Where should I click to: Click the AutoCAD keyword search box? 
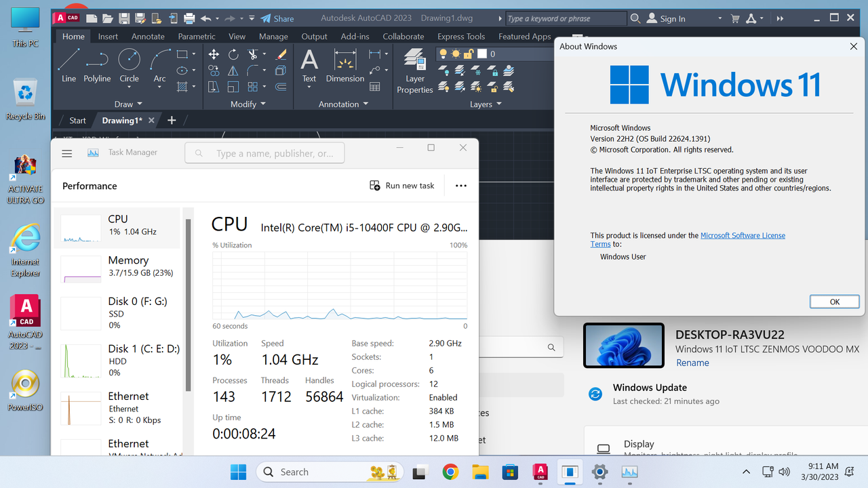point(566,18)
